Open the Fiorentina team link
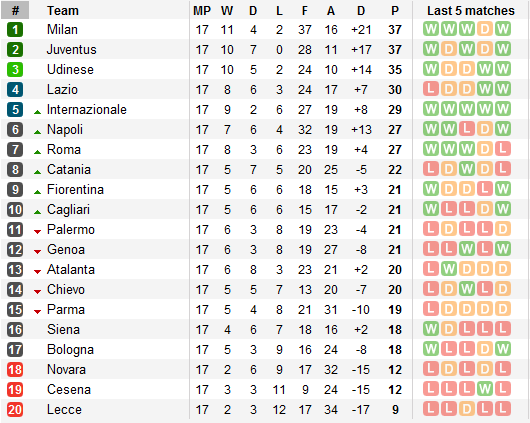Screen dimensions: 530x423 click(75, 189)
